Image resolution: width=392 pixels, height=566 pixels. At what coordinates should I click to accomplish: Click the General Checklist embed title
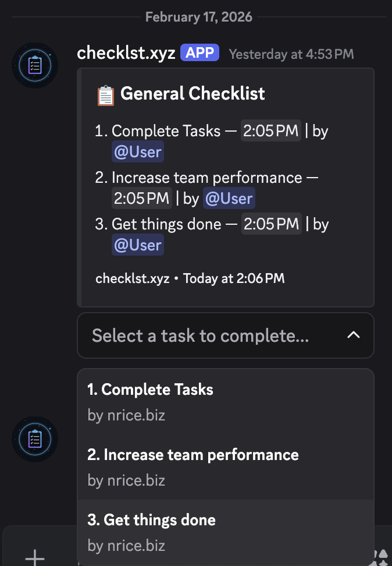(193, 94)
